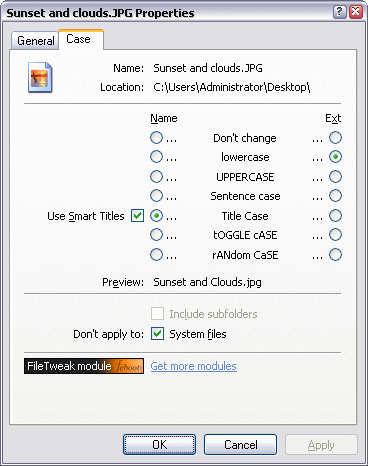The image size is (368, 466).
Task: Select Ext radio for Don't change
Action: [x=335, y=137]
